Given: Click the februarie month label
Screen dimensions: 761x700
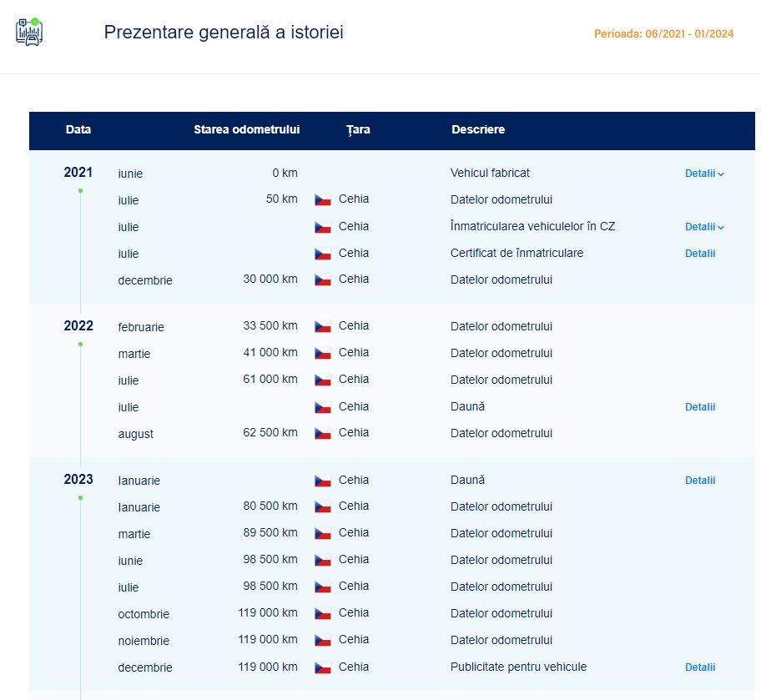Looking at the screenshot, I should coord(141,327).
